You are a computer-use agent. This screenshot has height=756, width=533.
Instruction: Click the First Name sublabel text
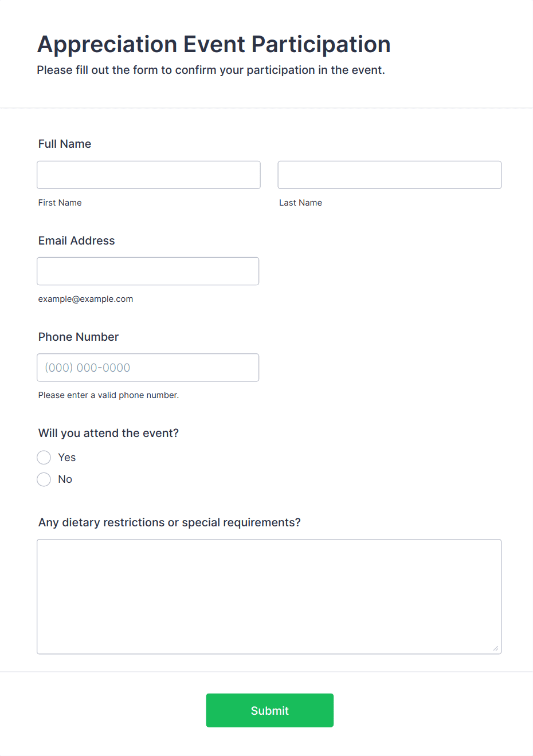click(60, 203)
